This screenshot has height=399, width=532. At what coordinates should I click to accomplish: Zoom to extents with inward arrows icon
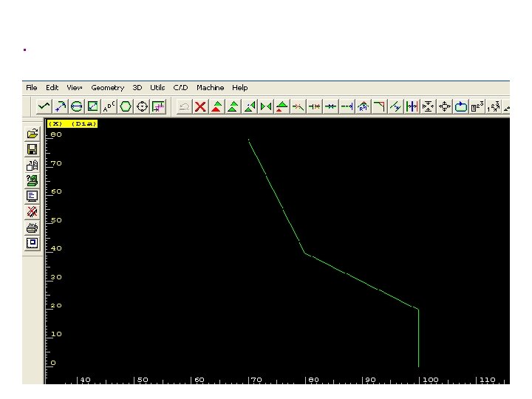(428, 107)
